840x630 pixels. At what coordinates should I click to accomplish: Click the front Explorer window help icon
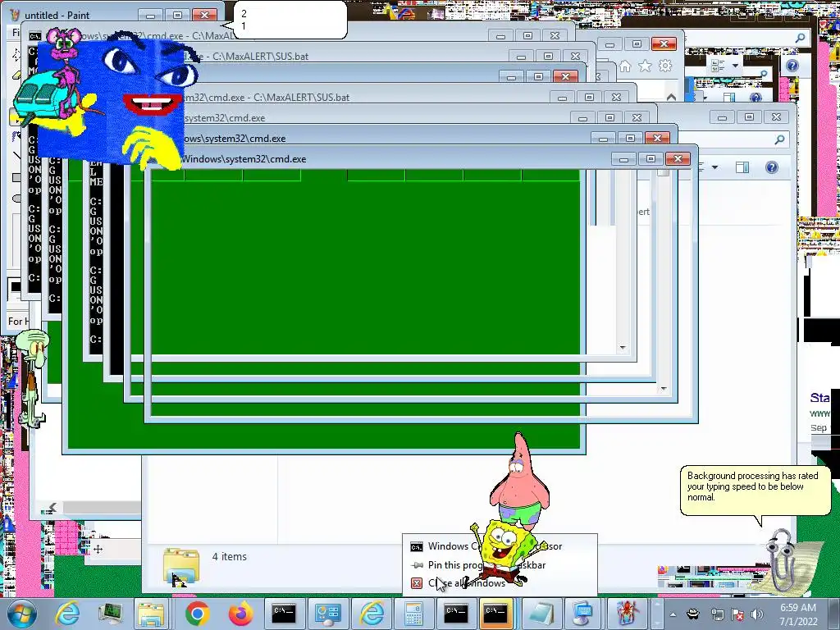[x=771, y=167]
